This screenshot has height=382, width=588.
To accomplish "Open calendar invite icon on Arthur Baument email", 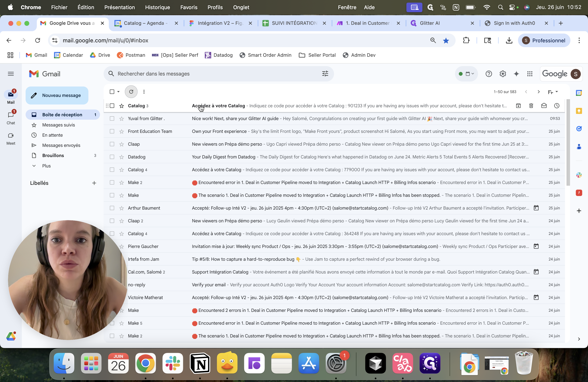I will tap(536, 208).
